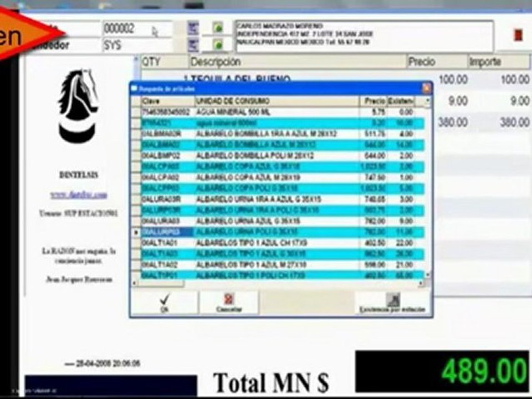Open Existencia por estación in the dialog

click(392, 303)
